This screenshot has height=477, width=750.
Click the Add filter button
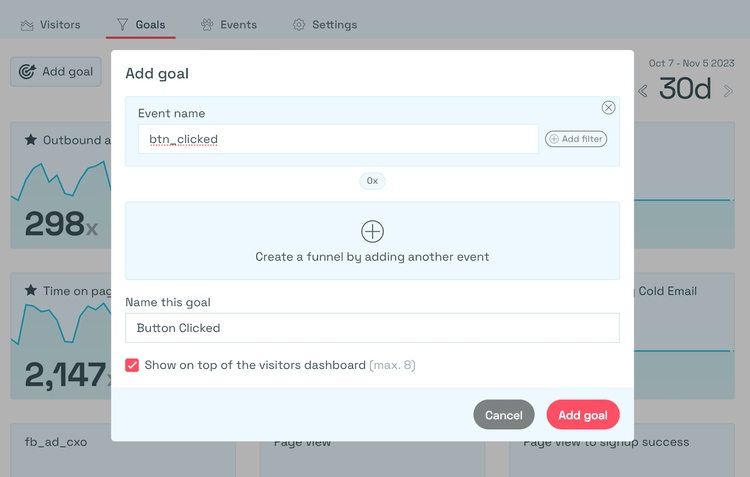[576, 139]
